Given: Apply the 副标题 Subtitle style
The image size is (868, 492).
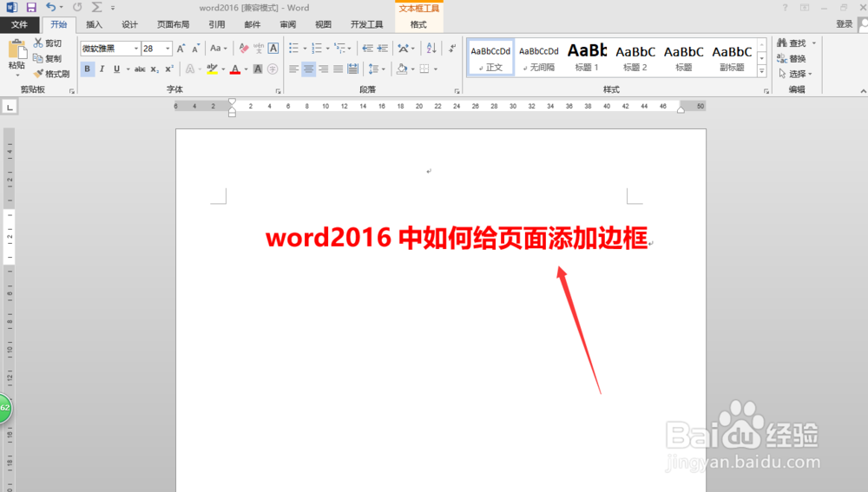Looking at the screenshot, I should [x=732, y=57].
